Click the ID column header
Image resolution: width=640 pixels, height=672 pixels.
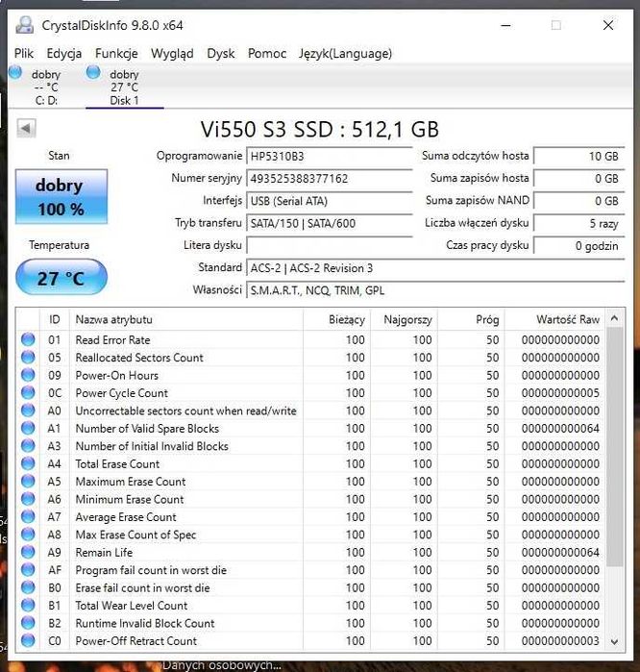pos(55,319)
